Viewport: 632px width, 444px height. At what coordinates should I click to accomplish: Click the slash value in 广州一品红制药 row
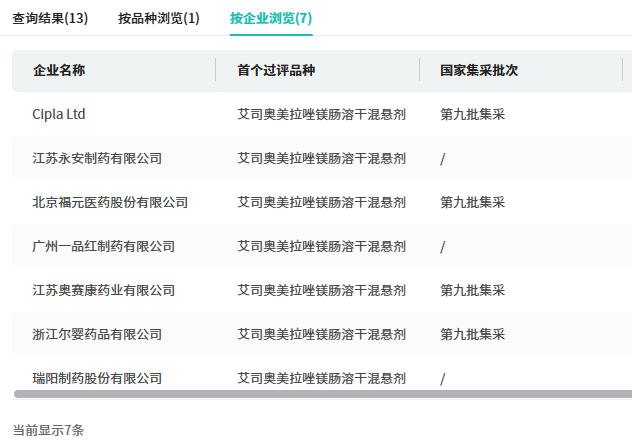443,247
